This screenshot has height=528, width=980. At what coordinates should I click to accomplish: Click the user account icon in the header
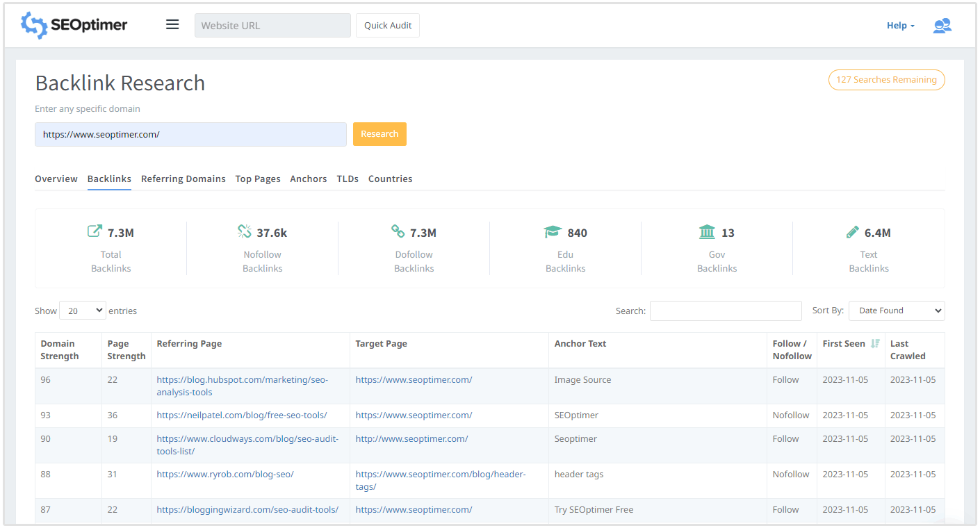942,25
